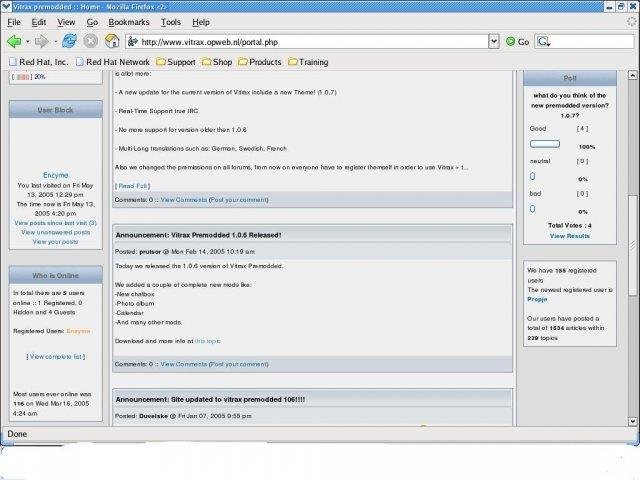Open the address bar URL history dropdown

click(x=494, y=42)
